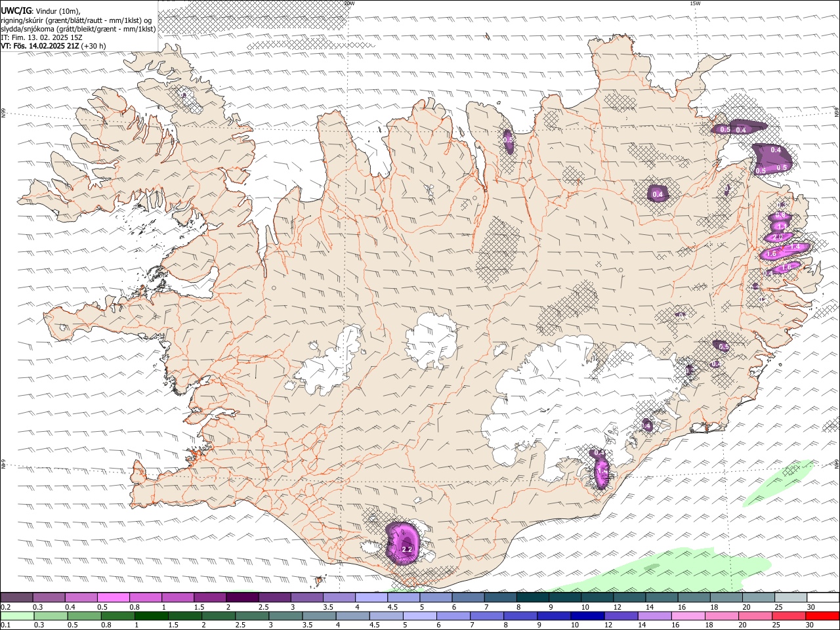Pick the bright red swatch in the rain legend
Image resolution: width=840 pixels, height=630 pixels.
point(823,616)
